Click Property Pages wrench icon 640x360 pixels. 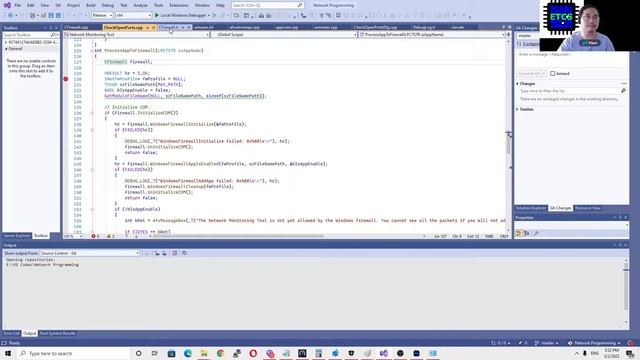click(536, 233)
